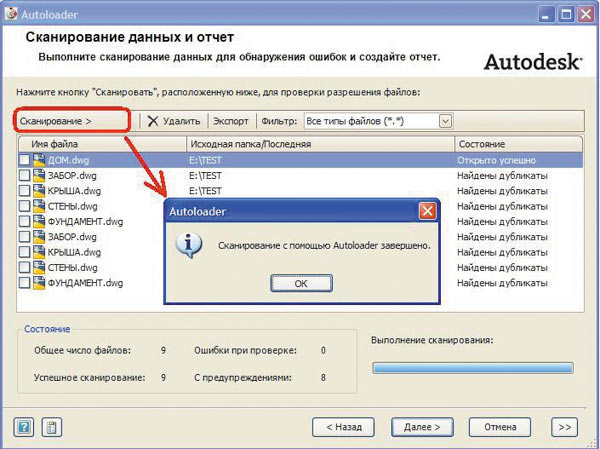The width and height of the screenshot is (600, 449).
Task: Tick the checkbox for ДОМ.dwg
Action: point(24,160)
